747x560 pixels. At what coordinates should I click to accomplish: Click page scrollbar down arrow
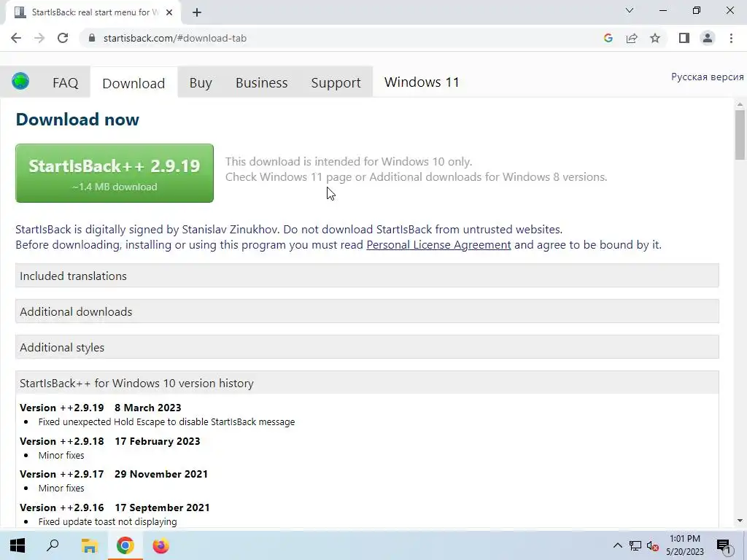pyautogui.click(x=740, y=521)
